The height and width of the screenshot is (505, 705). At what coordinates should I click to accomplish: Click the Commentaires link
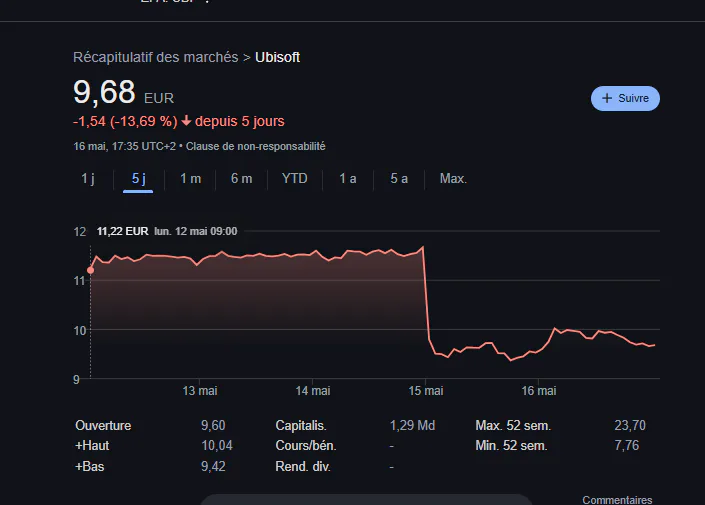pyautogui.click(x=617, y=500)
